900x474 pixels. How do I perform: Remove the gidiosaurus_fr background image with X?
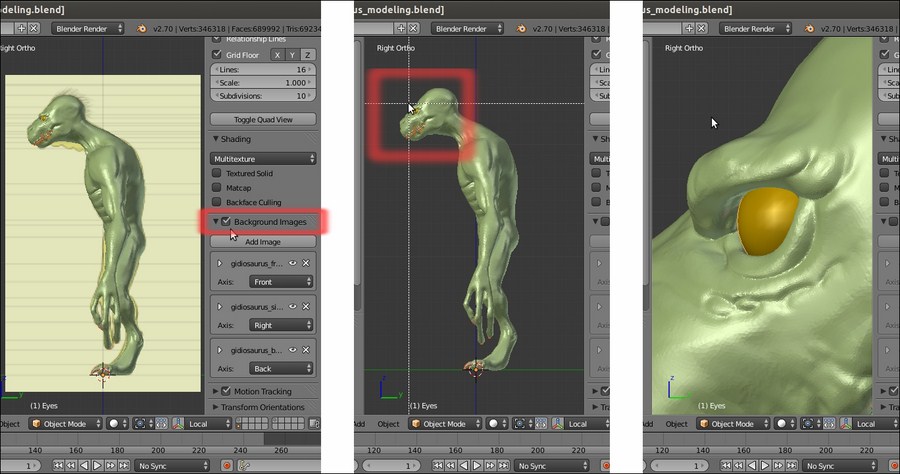click(x=306, y=263)
